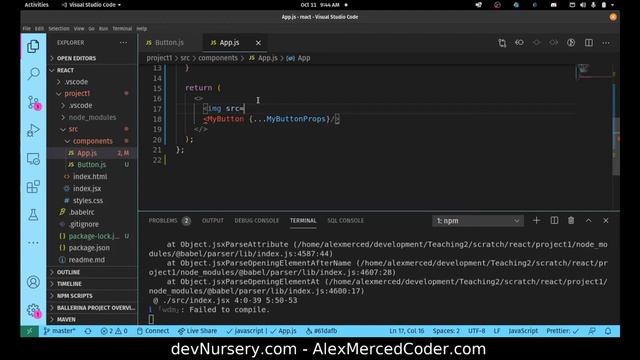Kill terminal with trash icon

[x=571, y=220]
